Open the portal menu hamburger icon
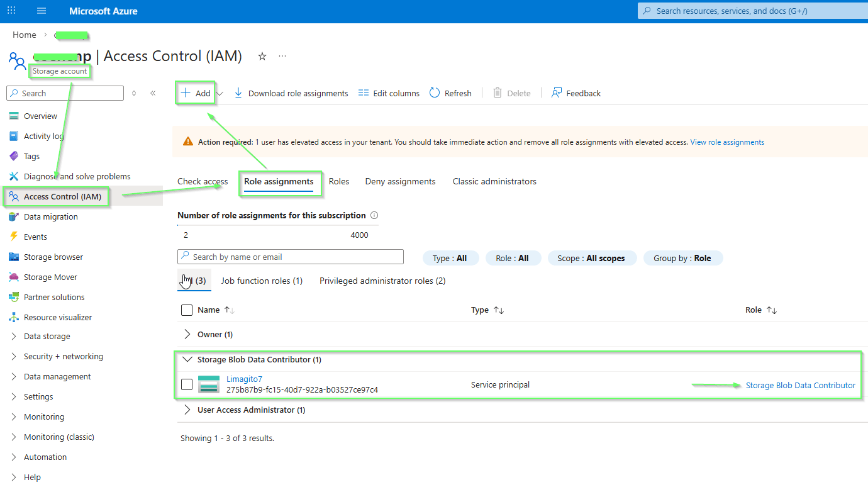 42,11
